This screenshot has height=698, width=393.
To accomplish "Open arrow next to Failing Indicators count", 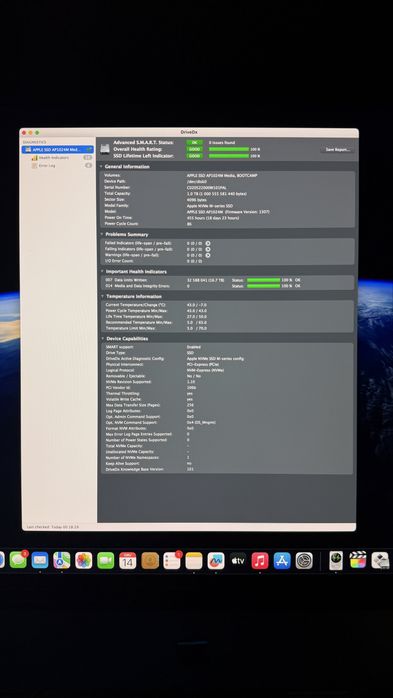I will 208,249.
